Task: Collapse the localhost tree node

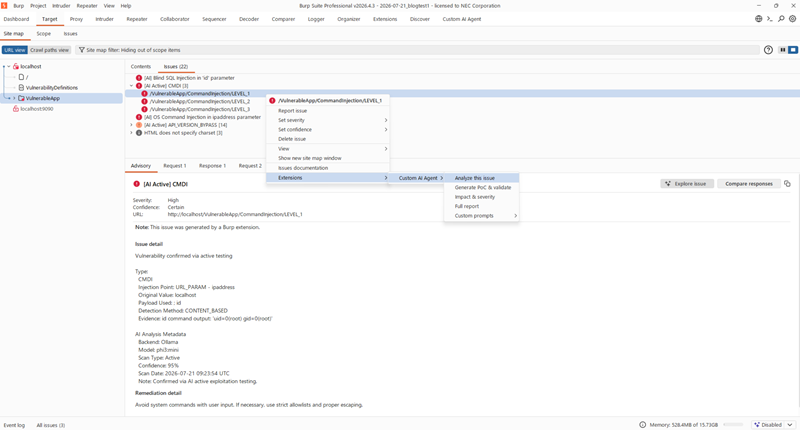Action: click(9, 66)
